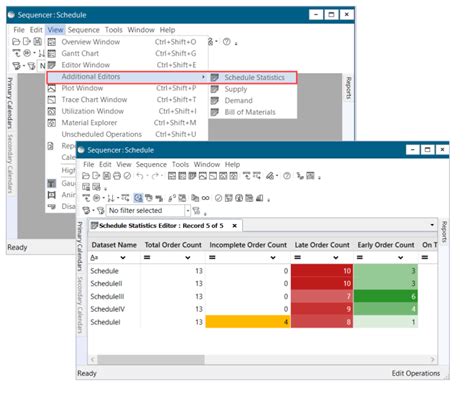Click the Editor Window icon in View menu
Screen dimensions: 474x393
(52, 65)
